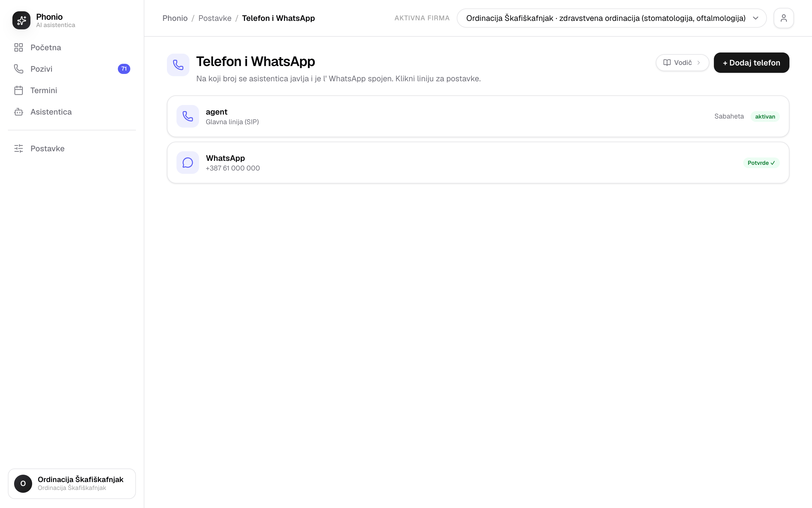Click the O avatar at sidebar bottom
The height and width of the screenshot is (508, 812).
click(x=23, y=483)
